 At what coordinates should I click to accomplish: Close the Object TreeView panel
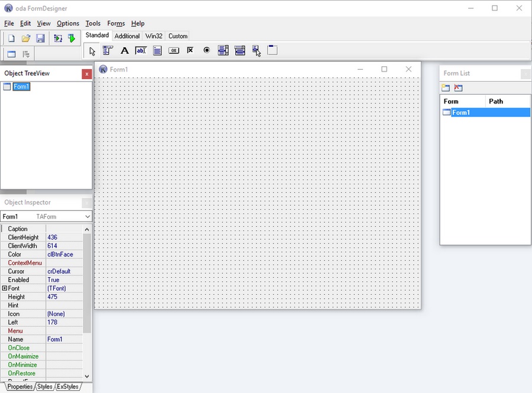87,74
